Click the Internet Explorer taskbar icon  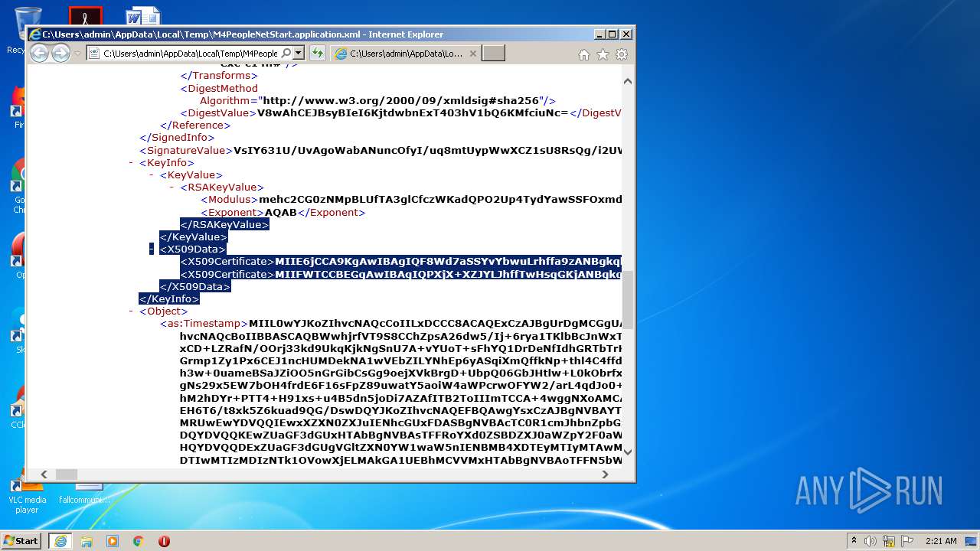[60, 540]
